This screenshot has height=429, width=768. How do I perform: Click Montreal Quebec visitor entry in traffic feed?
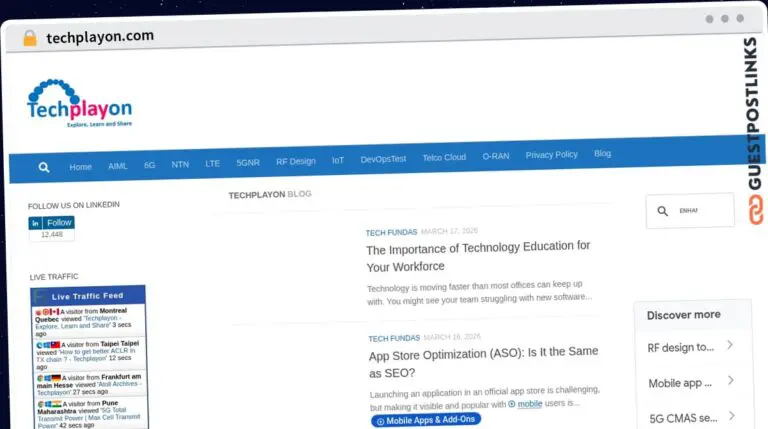[88, 322]
